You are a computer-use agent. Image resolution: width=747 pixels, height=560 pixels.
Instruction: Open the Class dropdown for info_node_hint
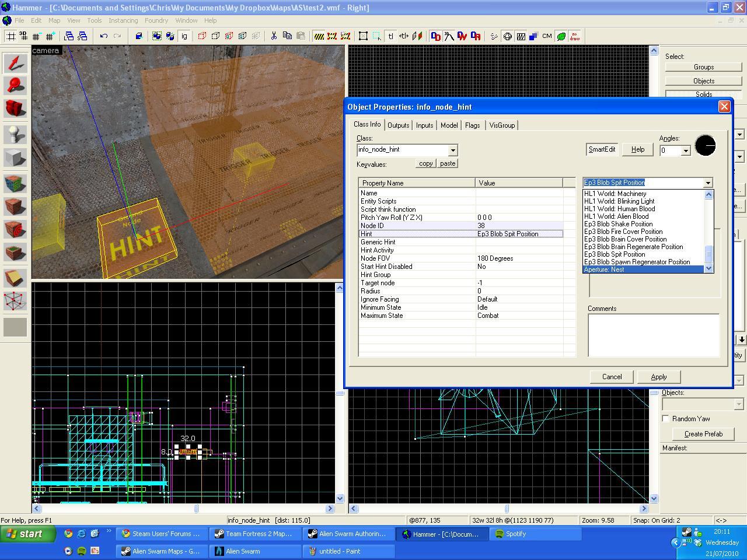click(452, 150)
